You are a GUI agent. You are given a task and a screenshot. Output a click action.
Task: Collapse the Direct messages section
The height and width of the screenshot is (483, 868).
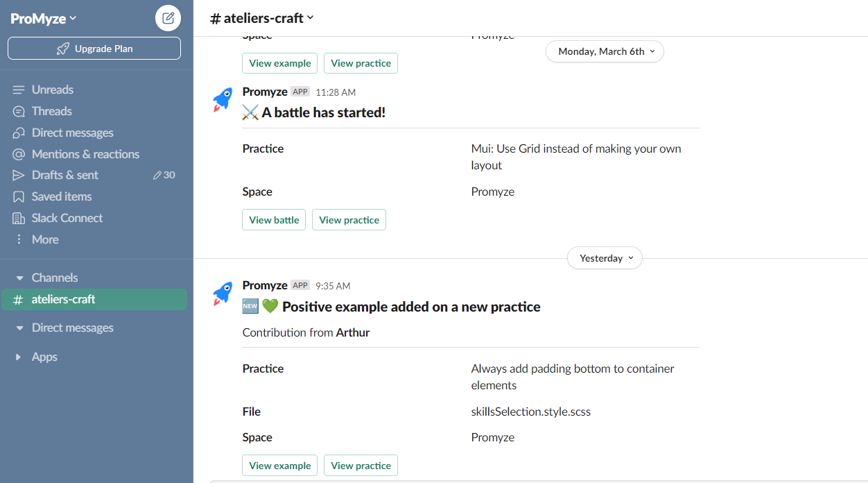(x=19, y=328)
